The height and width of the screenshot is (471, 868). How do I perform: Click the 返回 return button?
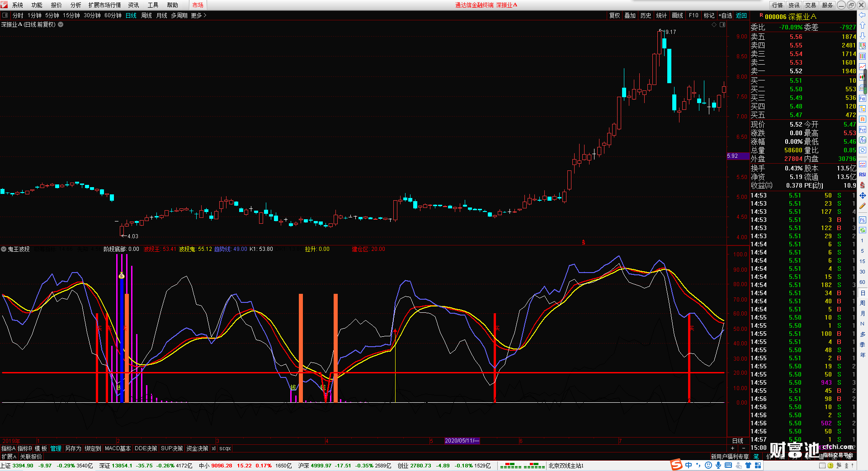741,15
